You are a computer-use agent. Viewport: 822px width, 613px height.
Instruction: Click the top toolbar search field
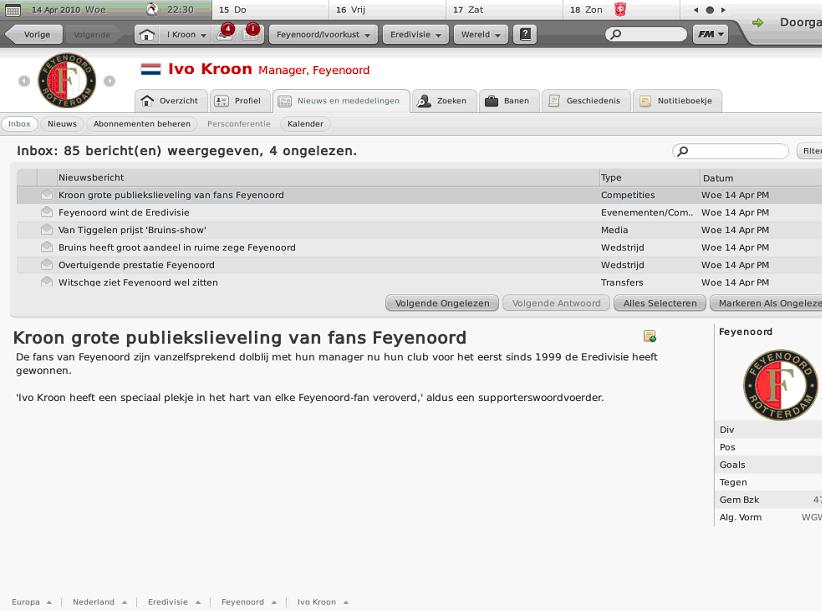[646, 35]
